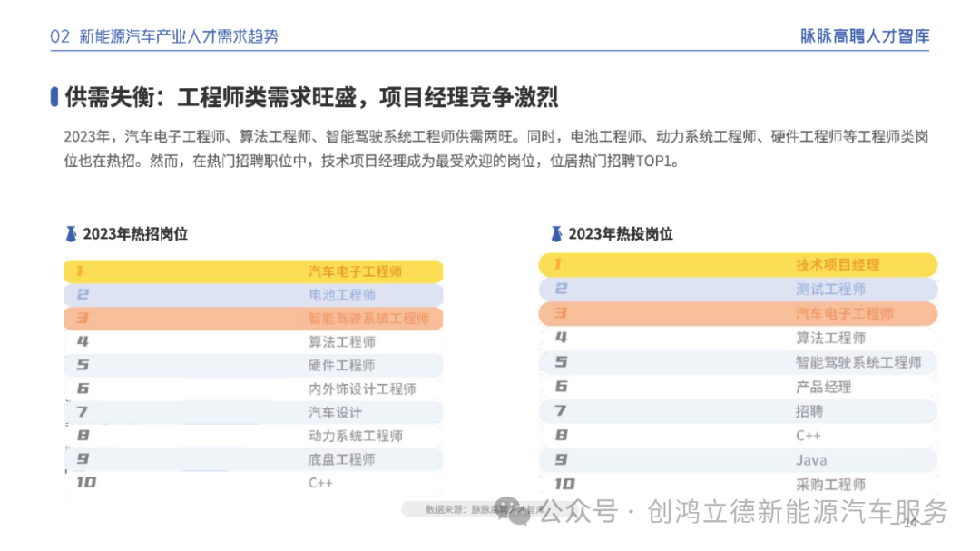Click the 创鸿立德新能源汽车服务 watermark text
The width and height of the screenshot is (980, 551).
click(x=797, y=512)
